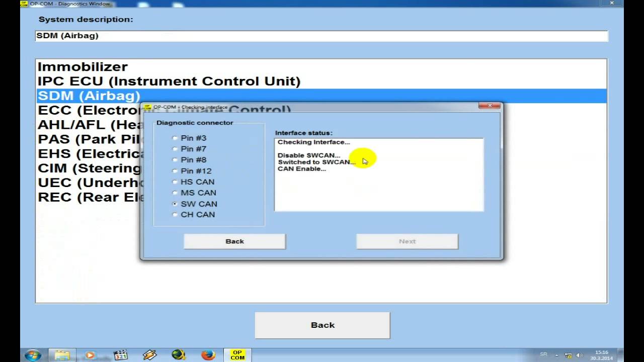This screenshot has height=362, width=644.
Task: Open Firefox from the taskbar
Action: coord(208,355)
